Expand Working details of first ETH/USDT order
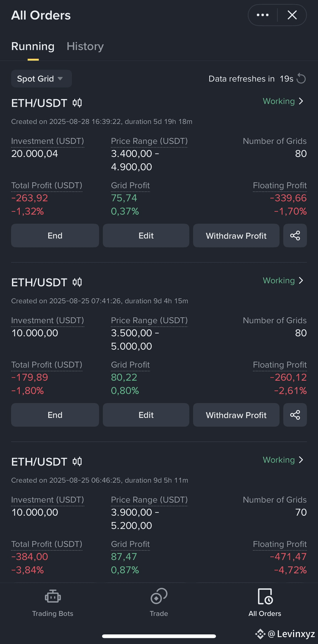Viewport: 318px width, 644px height. (x=283, y=101)
